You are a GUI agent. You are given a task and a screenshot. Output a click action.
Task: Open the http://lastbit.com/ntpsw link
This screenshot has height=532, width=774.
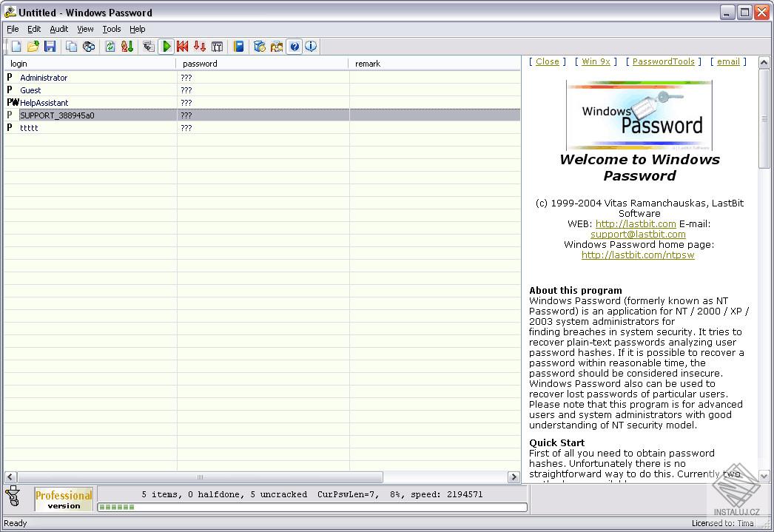[x=638, y=255]
